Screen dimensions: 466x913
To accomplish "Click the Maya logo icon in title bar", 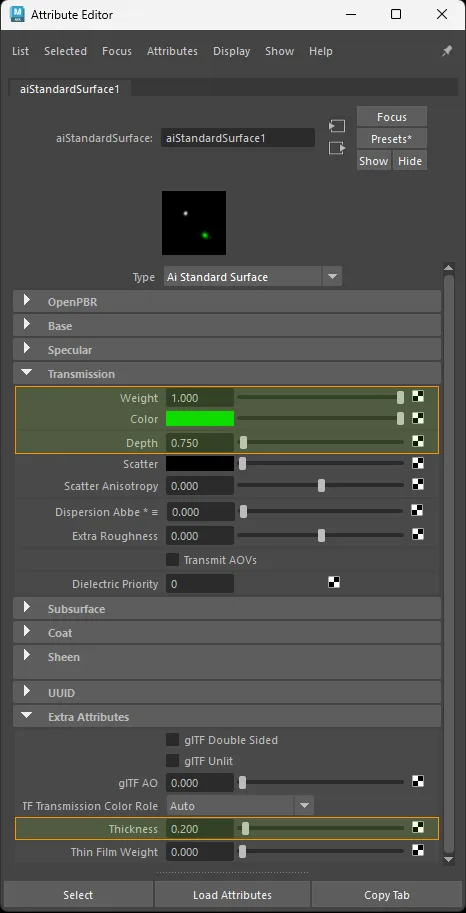I will [x=17, y=14].
